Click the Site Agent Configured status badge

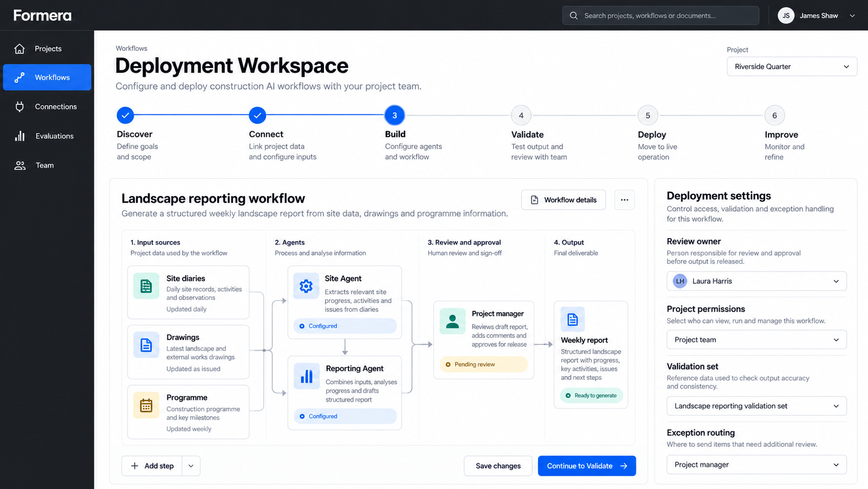[x=345, y=326]
